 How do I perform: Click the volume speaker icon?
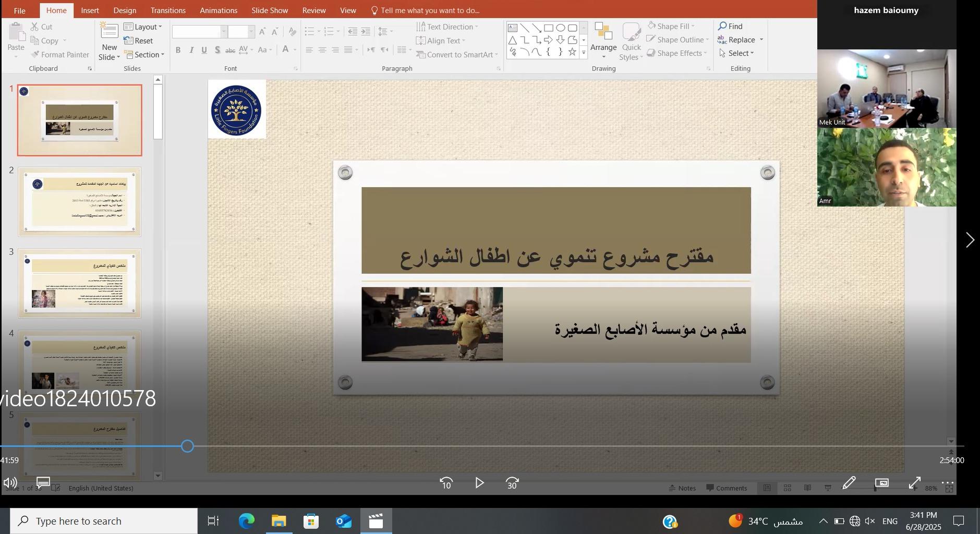coord(10,483)
